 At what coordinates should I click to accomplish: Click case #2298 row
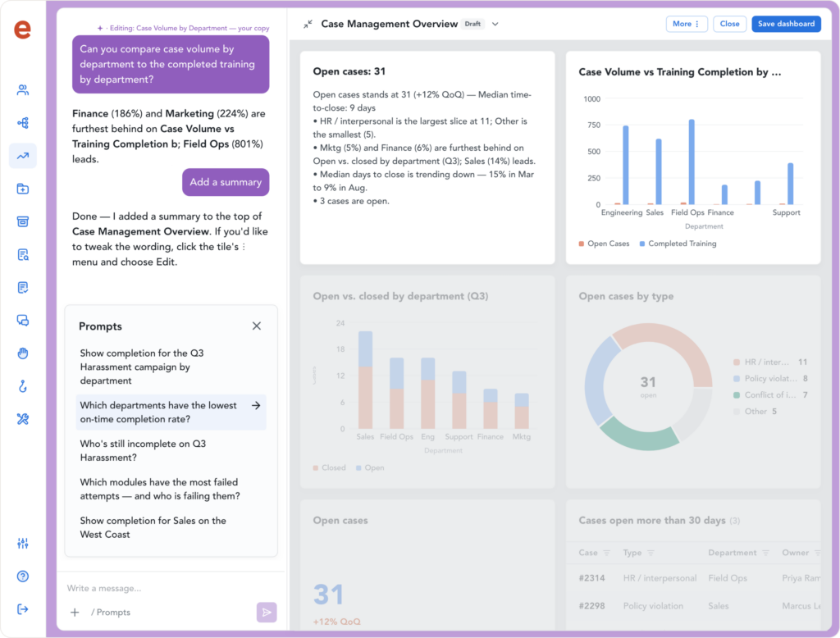tap(693, 606)
